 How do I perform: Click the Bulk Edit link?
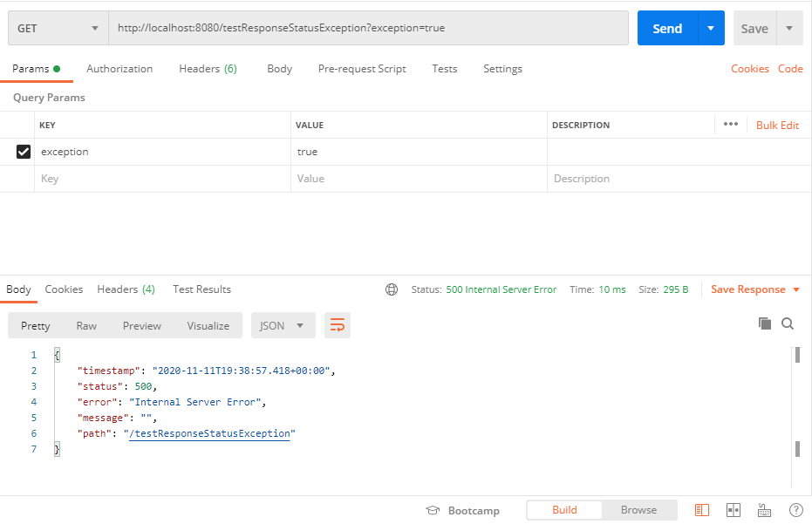tap(777, 125)
